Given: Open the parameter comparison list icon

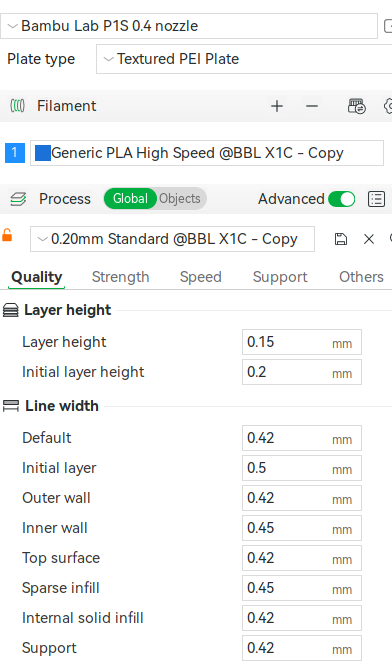Looking at the screenshot, I should [x=376, y=199].
